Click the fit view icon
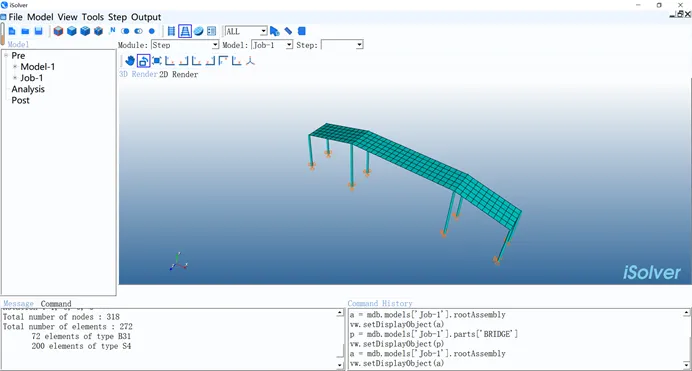The height and width of the screenshot is (371, 692). pyautogui.click(x=157, y=61)
